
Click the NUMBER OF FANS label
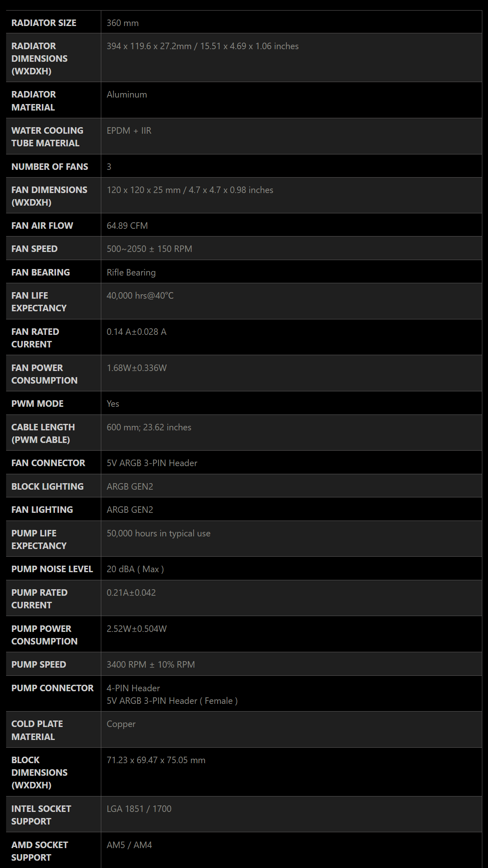[x=50, y=167]
